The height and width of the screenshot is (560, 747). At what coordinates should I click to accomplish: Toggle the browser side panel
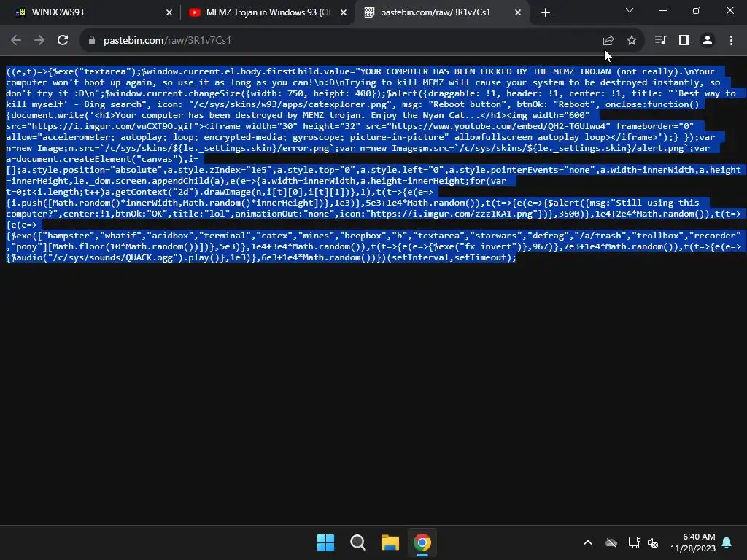[684, 41]
